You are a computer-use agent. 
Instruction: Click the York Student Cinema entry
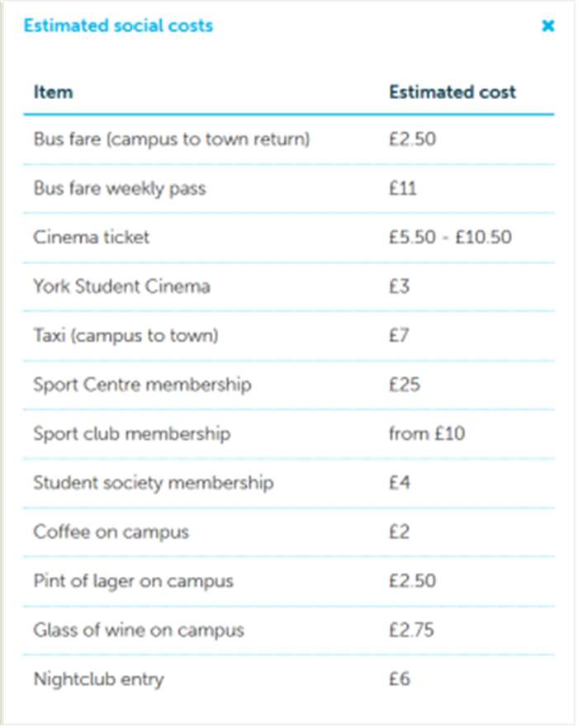[121, 286]
